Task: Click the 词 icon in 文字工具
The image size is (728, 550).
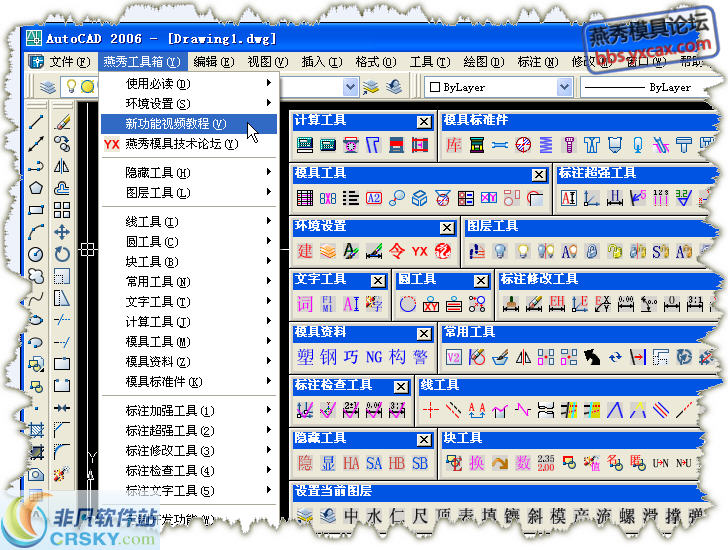Action: (x=305, y=304)
